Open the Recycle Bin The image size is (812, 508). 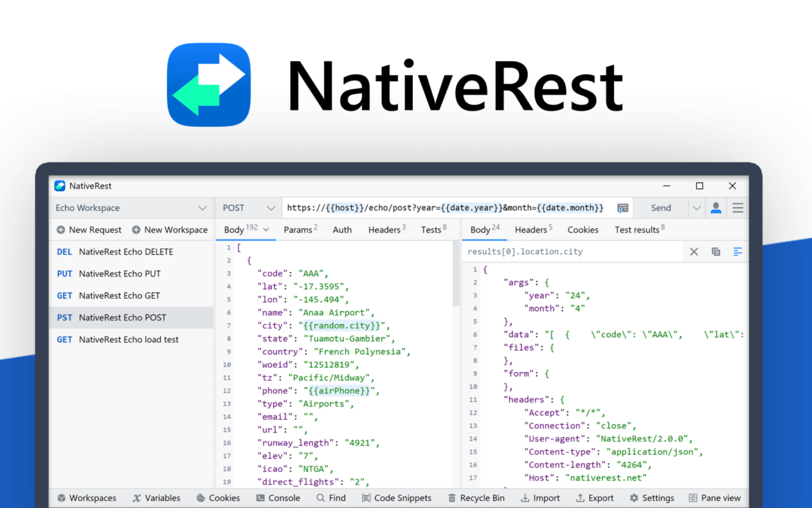pyautogui.click(x=476, y=498)
